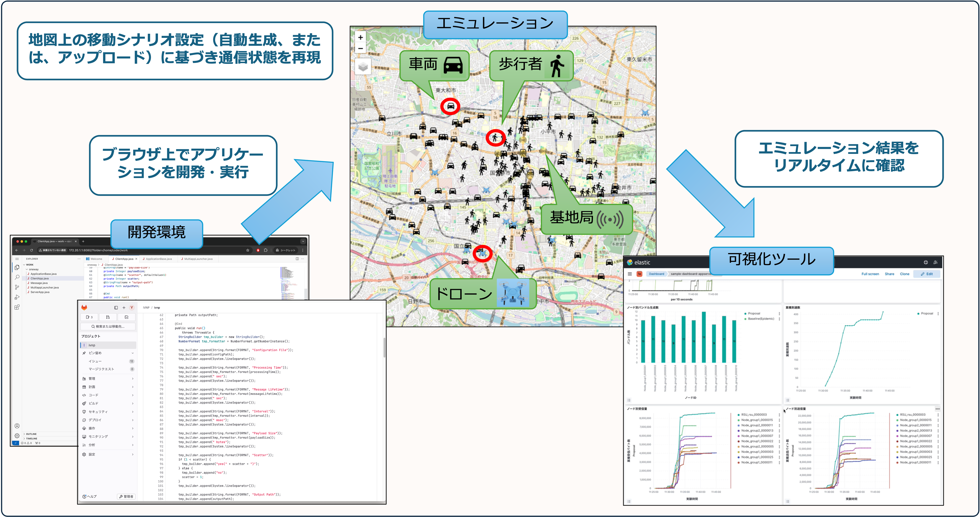Open マージリクエスト in GitLab sidebar
The image size is (980, 517).
pyautogui.click(x=109, y=369)
